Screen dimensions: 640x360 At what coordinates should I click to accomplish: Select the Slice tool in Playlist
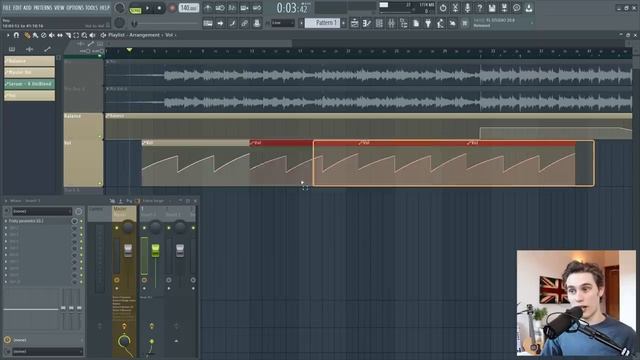(68, 36)
